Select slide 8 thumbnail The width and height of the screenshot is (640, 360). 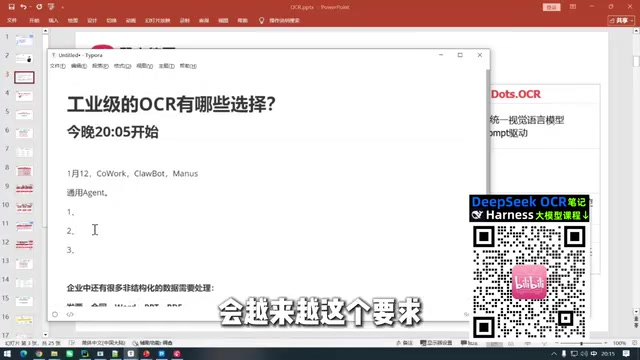point(24,171)
